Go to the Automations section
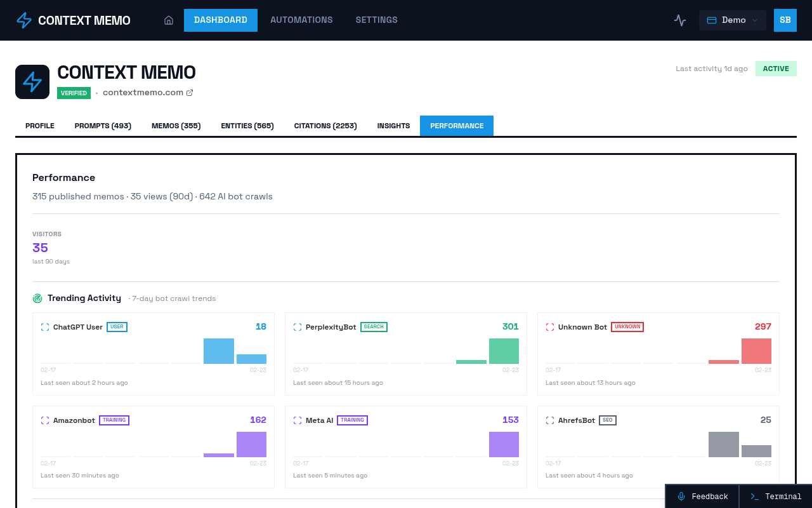This screenshot has height=508, width=812. (301, 20)
